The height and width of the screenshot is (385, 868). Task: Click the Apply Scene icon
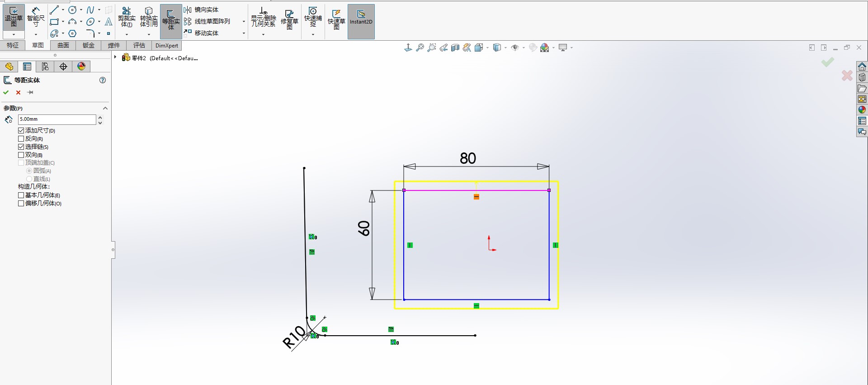pos(545,48)
